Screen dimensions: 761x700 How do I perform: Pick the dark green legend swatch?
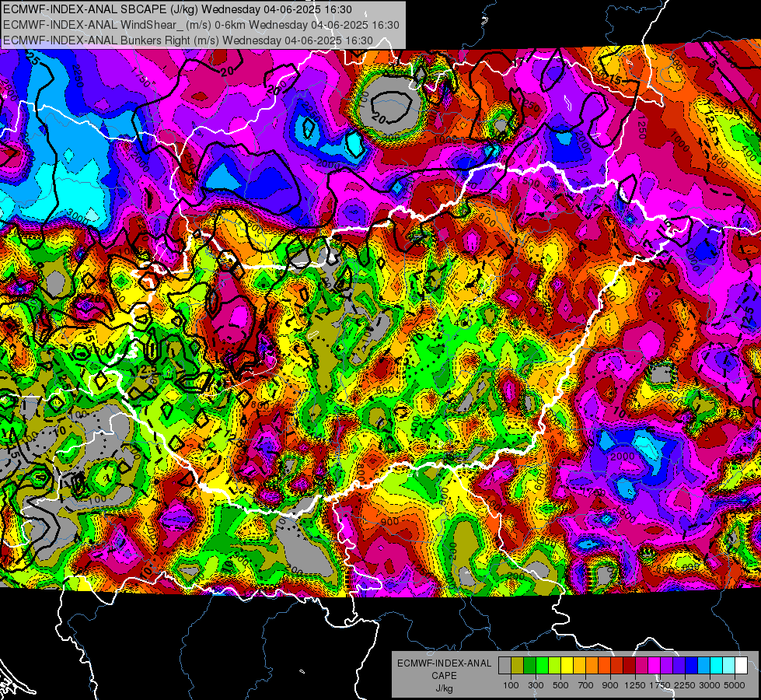pos(529,666)
